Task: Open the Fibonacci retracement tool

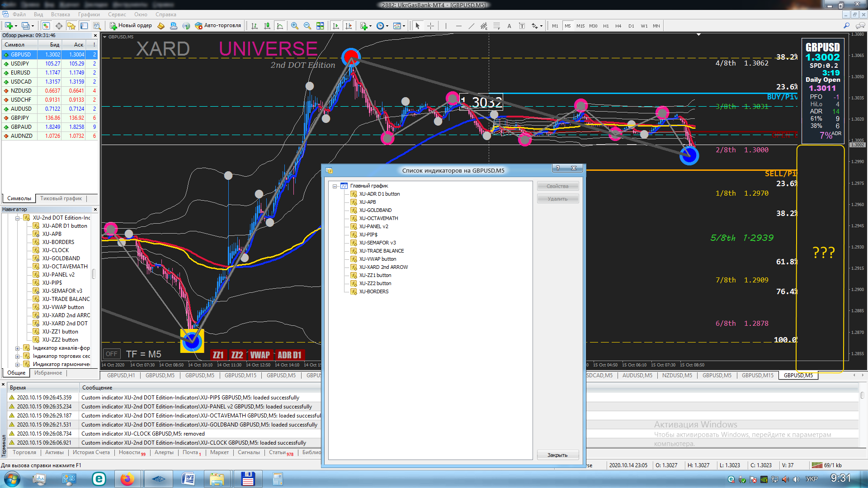Action: tap(496, 26)
